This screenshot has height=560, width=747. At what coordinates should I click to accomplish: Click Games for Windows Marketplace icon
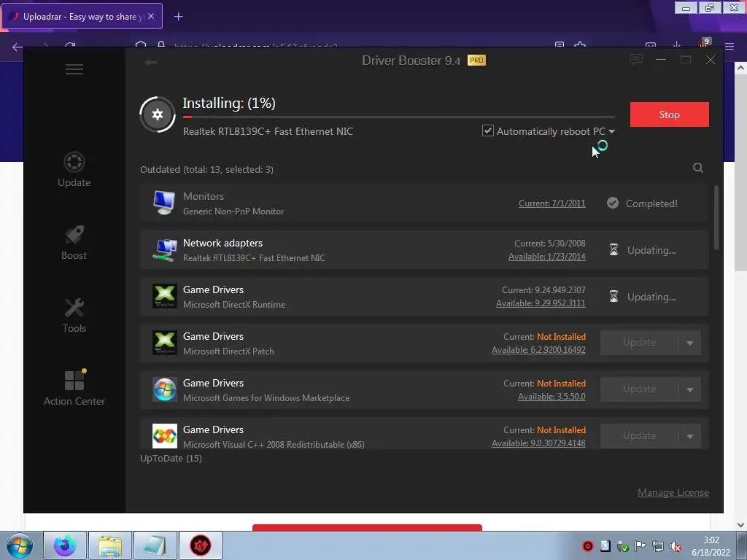(164, 389)
